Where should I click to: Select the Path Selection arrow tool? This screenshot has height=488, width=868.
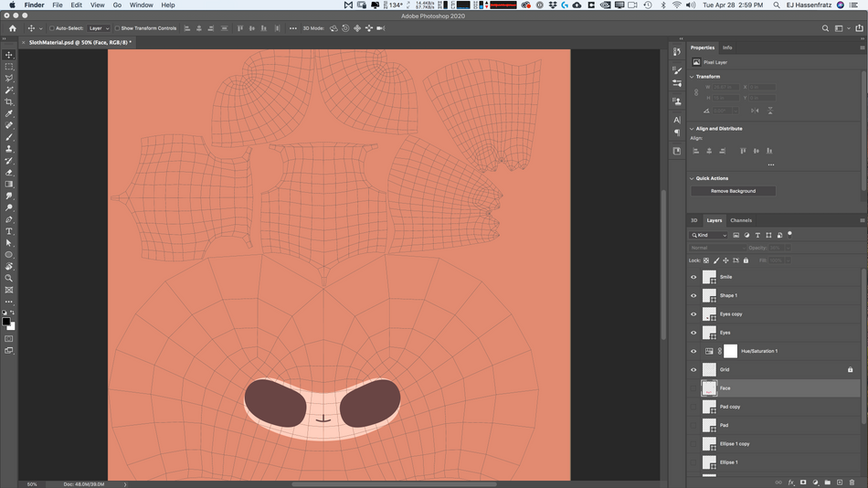click(x=9, y=243)
